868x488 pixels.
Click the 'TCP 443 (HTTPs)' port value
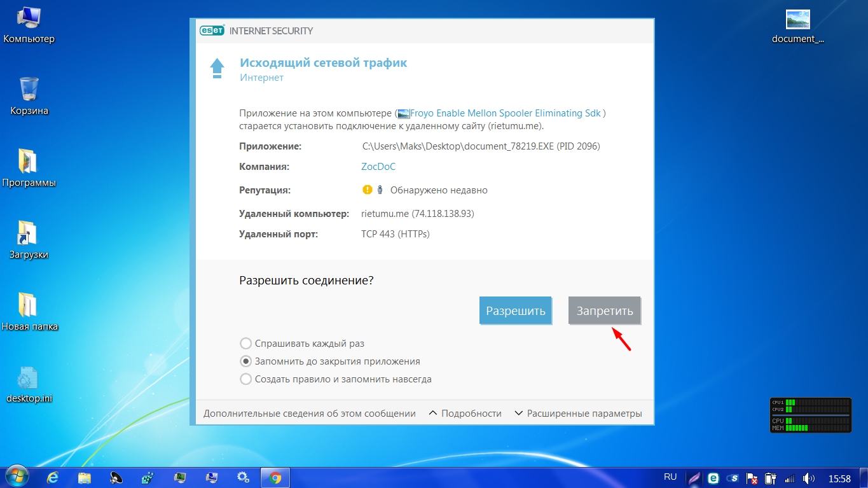coord(396,234)
